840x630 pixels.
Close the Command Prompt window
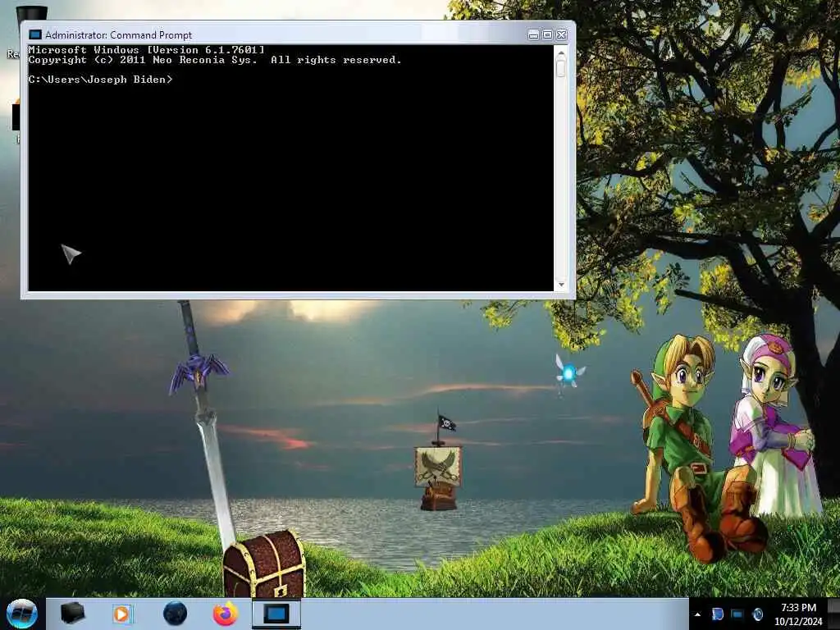point(561,34)
